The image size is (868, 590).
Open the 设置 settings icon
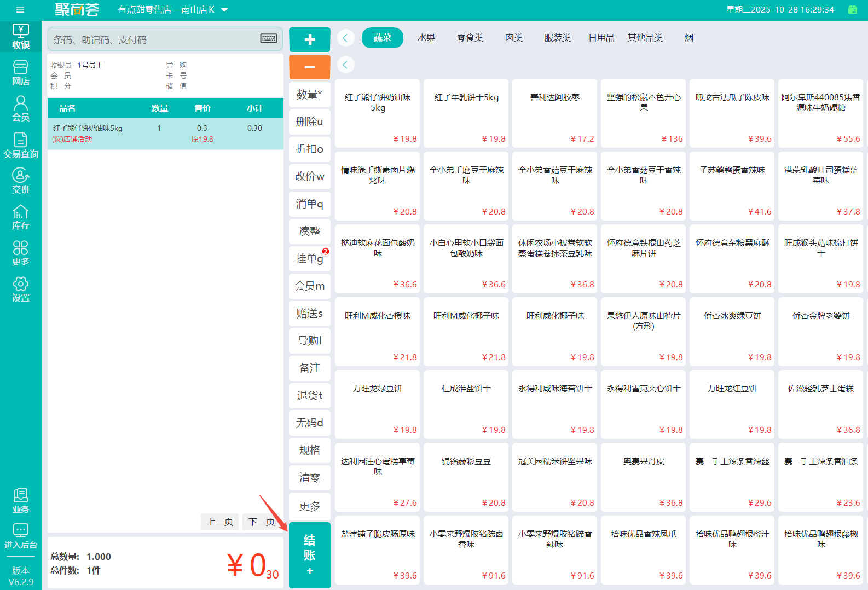[x=21, y=290]
